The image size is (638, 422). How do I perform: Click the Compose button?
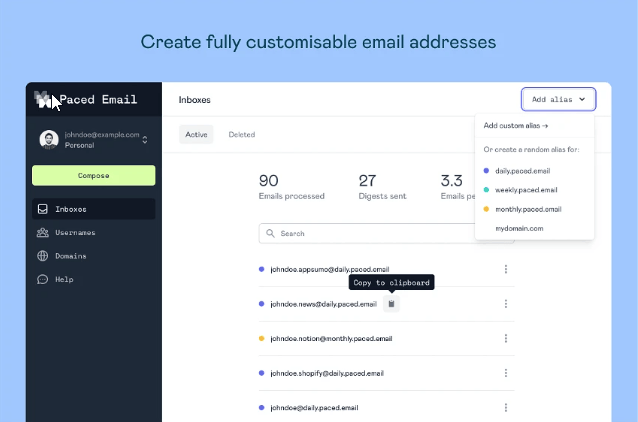94,175
